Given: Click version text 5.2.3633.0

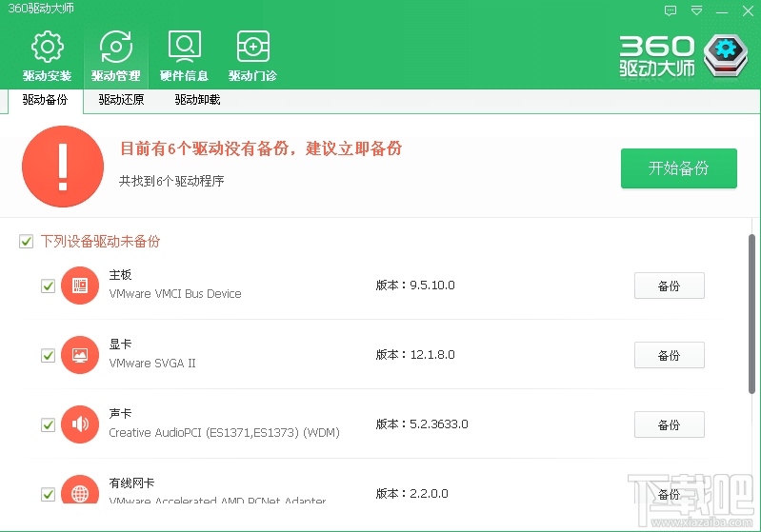Looking at the screenshot, I should coord(439,424).
